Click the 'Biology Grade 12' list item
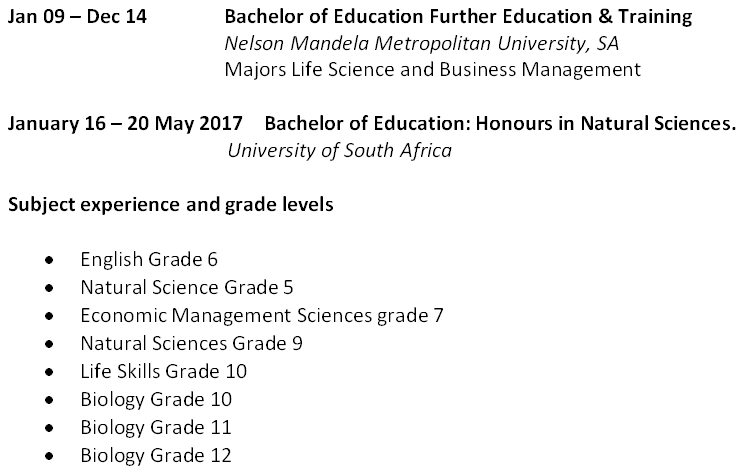The image size is (749, 471). pyautogui.click(x=156, y=455)
